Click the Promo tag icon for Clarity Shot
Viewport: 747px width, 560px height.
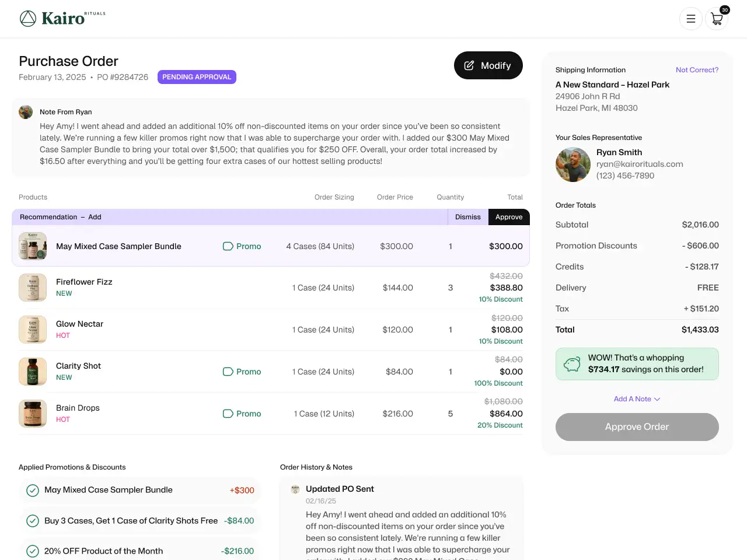tap(228, 372)
